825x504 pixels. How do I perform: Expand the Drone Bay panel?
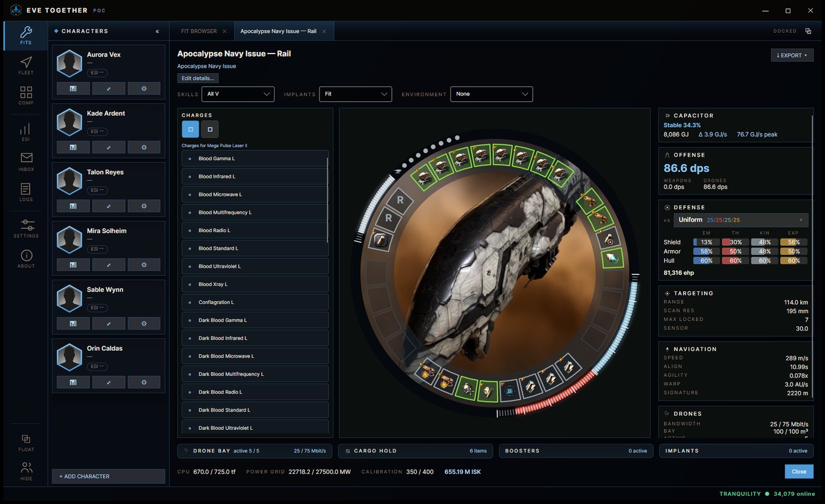(255, 451)
